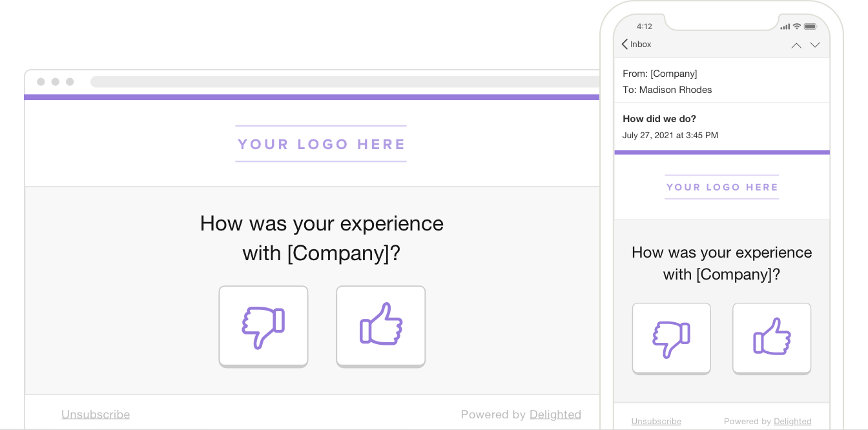Click Unsubscribe link in desktop email
The width and height of the screenshot is (868, 430).
pos(96,415)
